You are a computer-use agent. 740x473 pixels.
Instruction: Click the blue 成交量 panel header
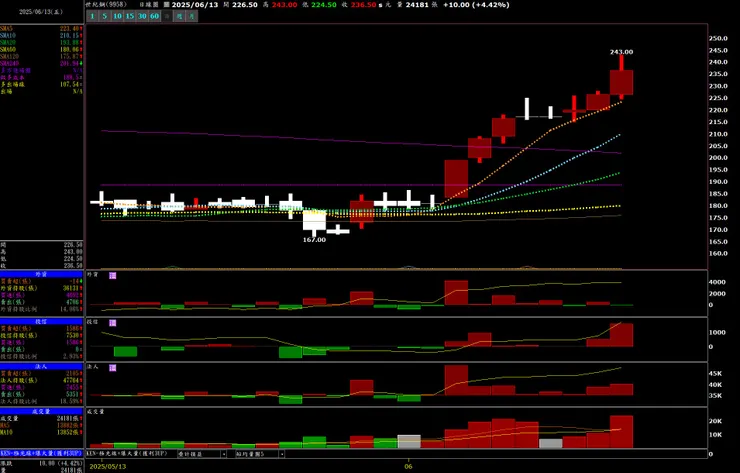point(42,412)
